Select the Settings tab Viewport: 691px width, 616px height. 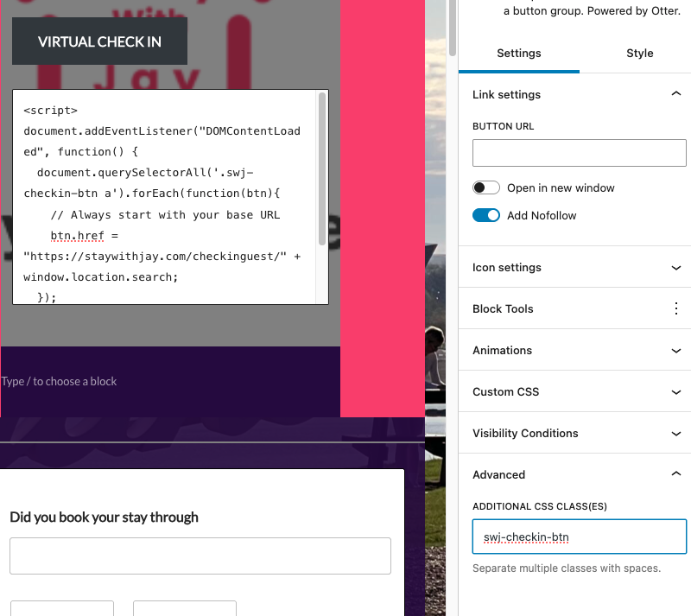tap(518, 53)
